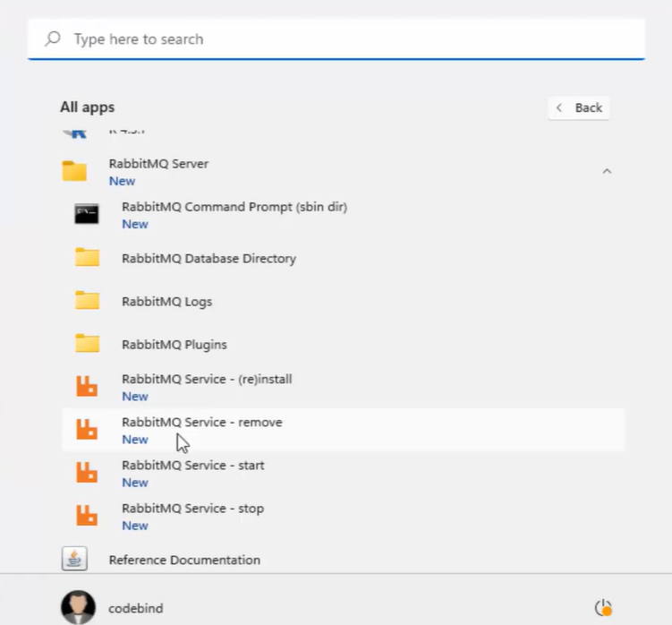Collapse the RabbitMQ Server folder chevron
This screenshot has height=625, width=672.
[x=607, y=172]
